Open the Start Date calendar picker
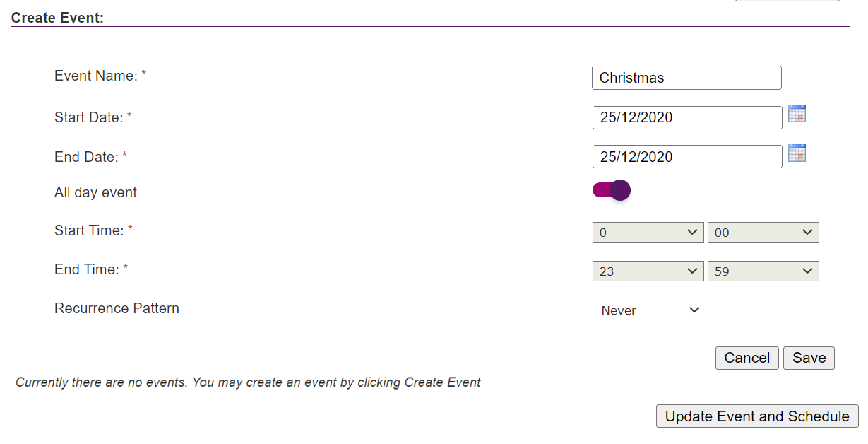Image resolution: width=868 pixels, height=444 pixels. (x=797, y=114)
